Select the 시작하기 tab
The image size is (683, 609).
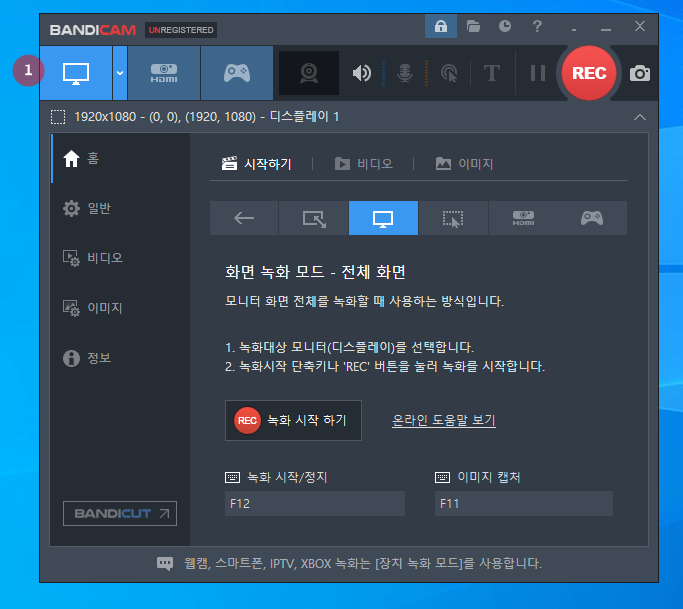pyautogui.click(x=257, y=164)
